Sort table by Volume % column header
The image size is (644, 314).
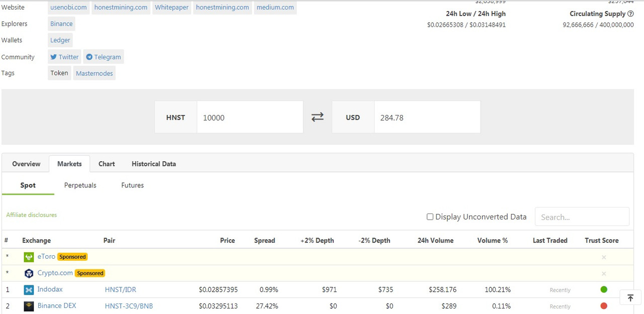coord(493,240)
